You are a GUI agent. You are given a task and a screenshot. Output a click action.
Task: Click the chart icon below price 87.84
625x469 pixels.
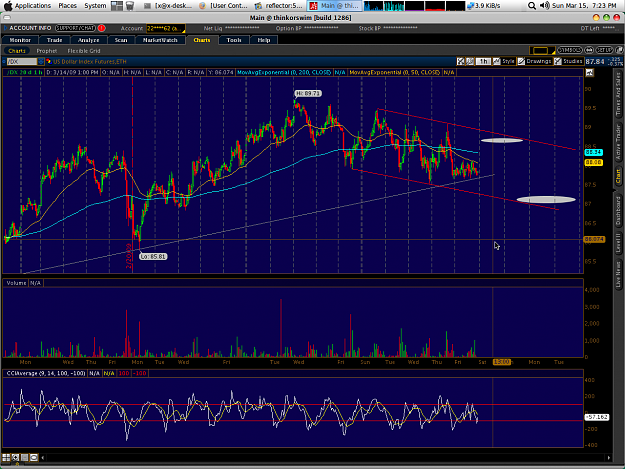tap(590, 73)
